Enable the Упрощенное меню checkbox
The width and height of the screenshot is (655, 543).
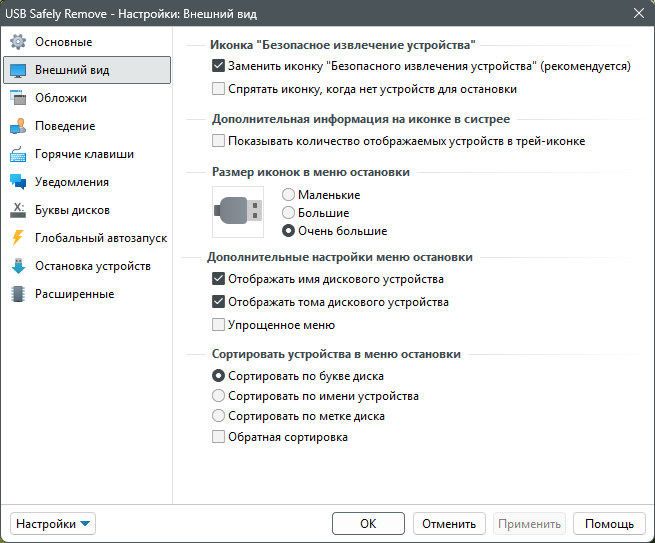click(x=219, y=325)
